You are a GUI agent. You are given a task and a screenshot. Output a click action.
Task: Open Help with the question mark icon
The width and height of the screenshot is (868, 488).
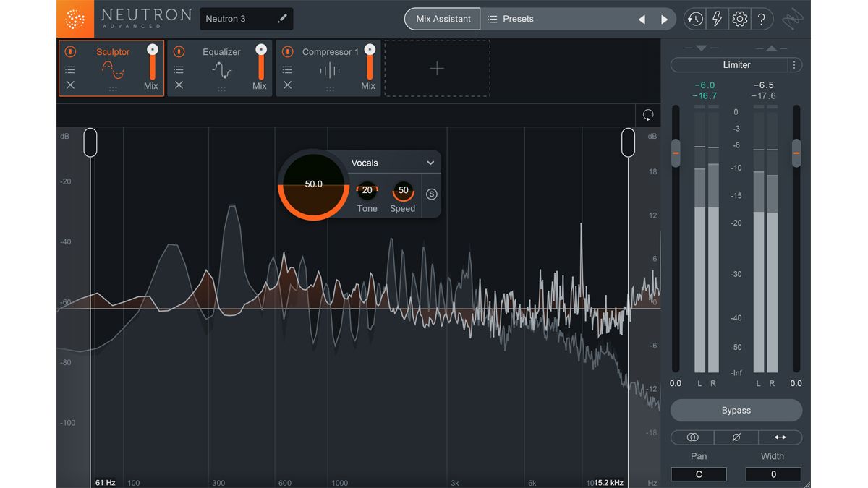pyautogui.click(x=762, y=19)
